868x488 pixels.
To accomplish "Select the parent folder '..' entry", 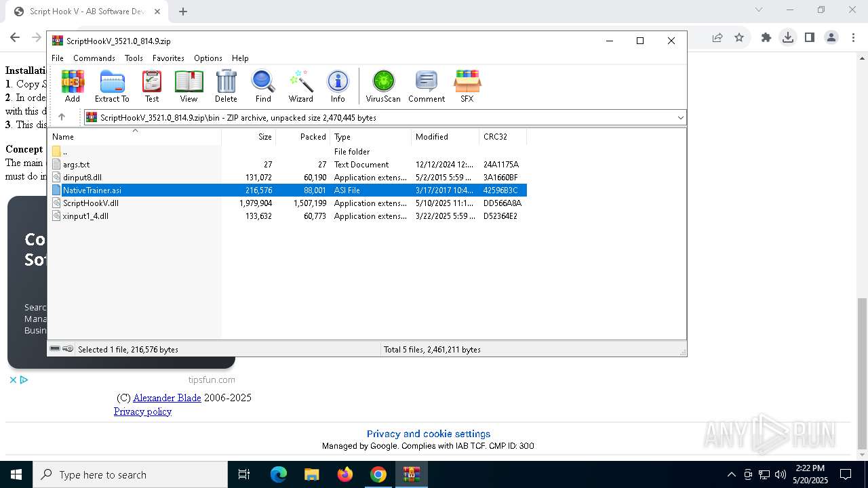I will (288, 152).
